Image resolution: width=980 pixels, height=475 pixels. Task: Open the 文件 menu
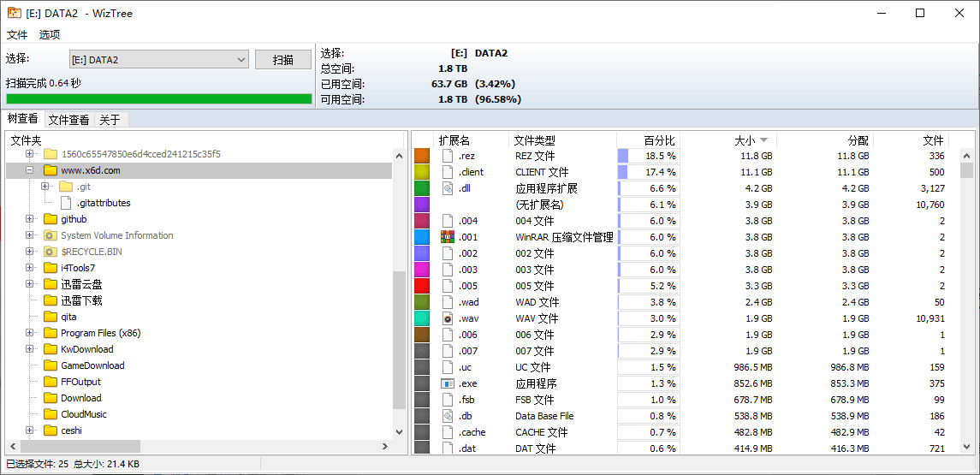tap(17, 35)
